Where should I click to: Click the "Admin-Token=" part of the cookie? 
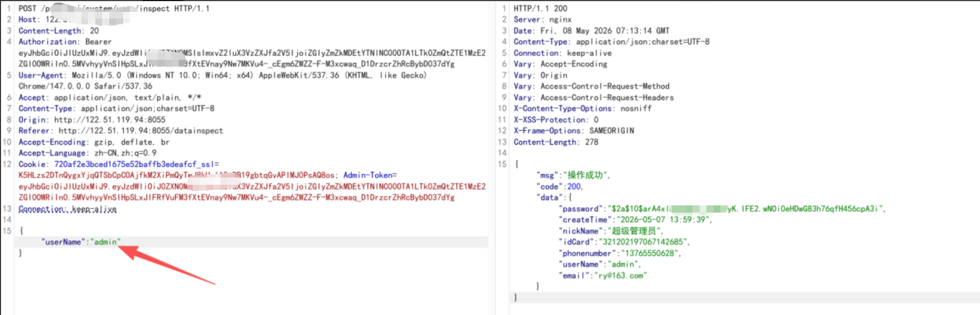370,176
